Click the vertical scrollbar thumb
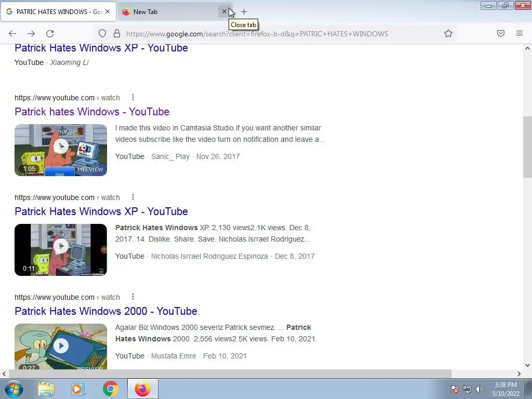 527,147
